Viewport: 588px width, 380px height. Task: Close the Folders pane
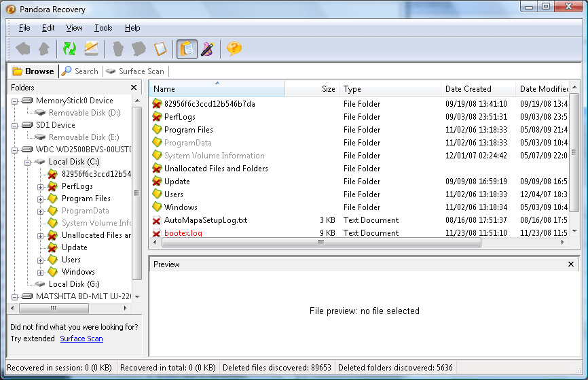[x=134, y=88]
